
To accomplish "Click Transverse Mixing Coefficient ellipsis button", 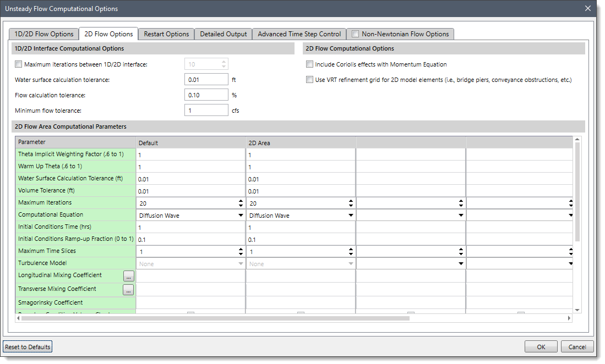I will pos(128,290).
